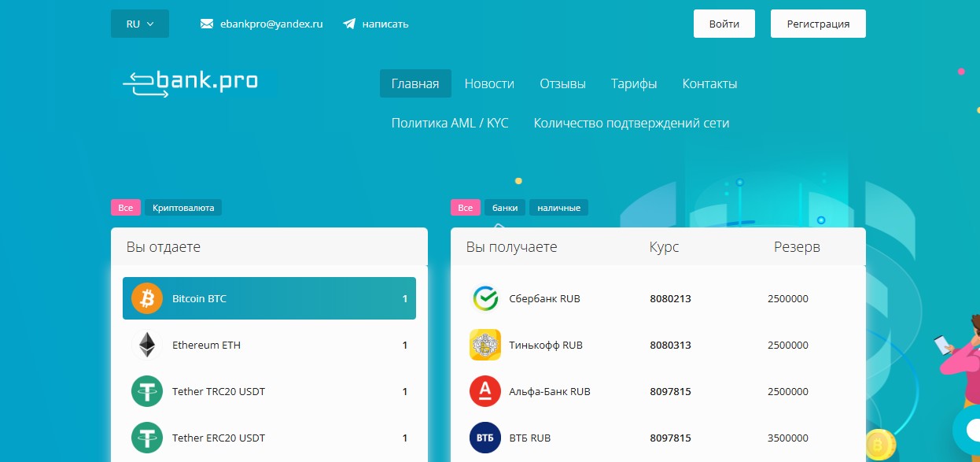The height and width of the screenshot is (462, 980).
Task: Click the Ethereum ETH diamond icon
Action: point(146,345)
